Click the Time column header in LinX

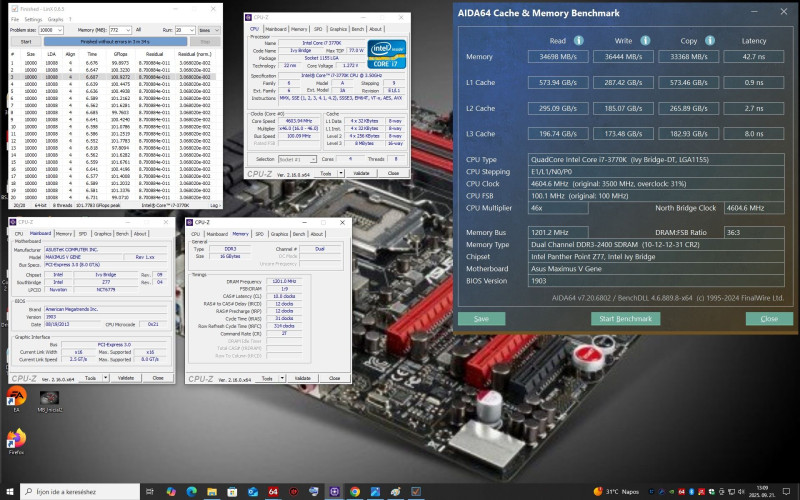(x=92, y=54)
